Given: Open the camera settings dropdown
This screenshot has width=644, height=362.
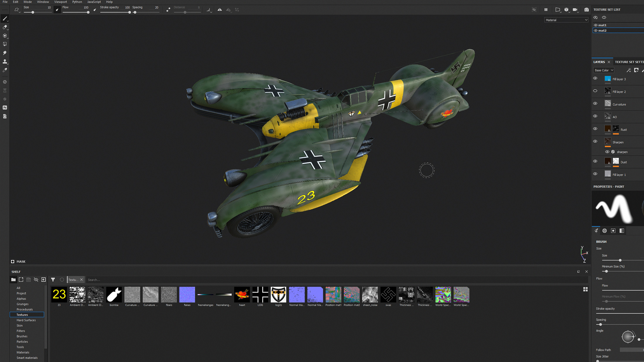Looking at the screenshot, I should [x=576, y=10].
